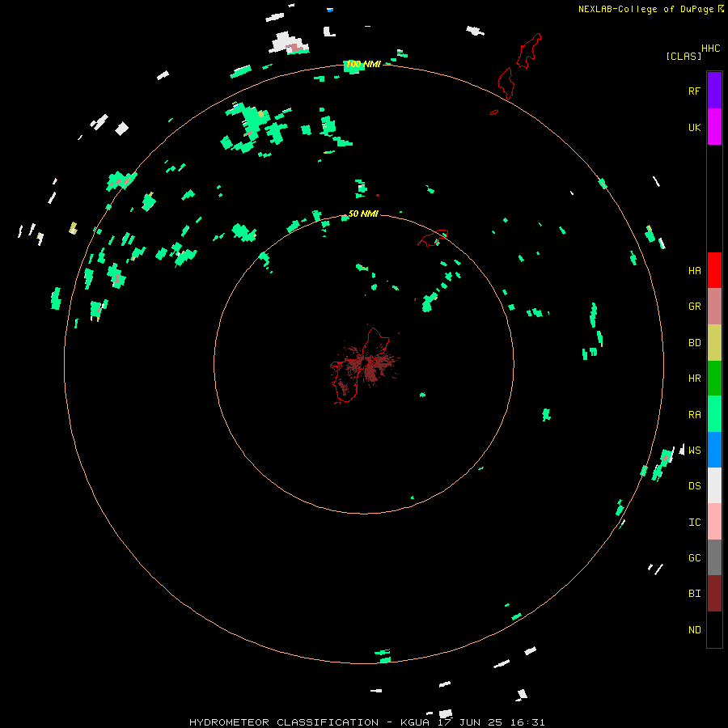
Task: Click the HYDROMETEOR CLASSIFICATION title text
Action: click(284, 722)
